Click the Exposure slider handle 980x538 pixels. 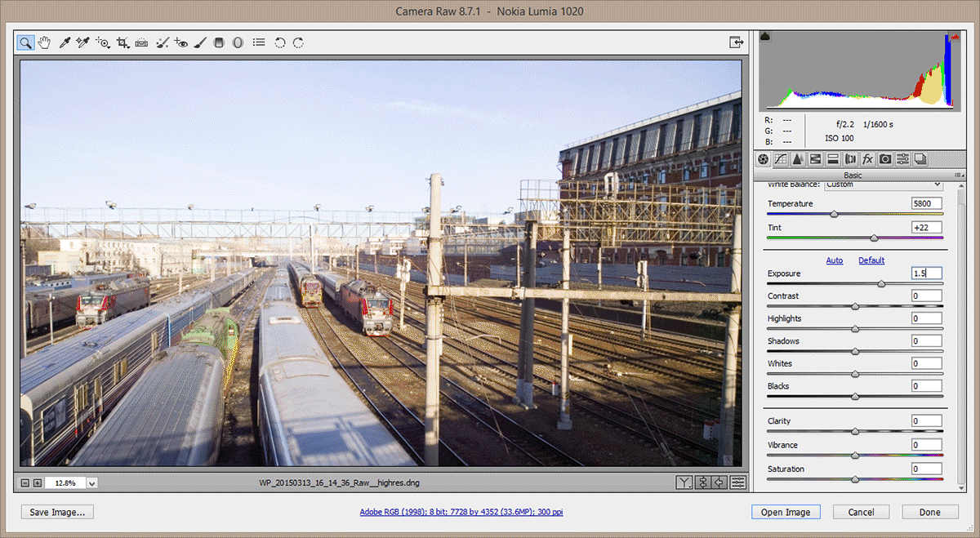click(x=881, y=284)
